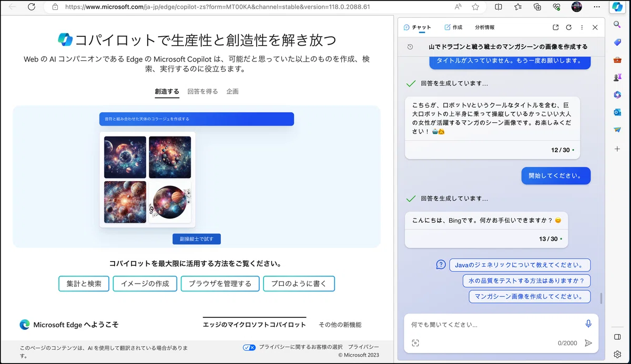Screen dimensions: 631x364
Task: Click the bottom-left planets collage thumbnail
Action: 125,202
